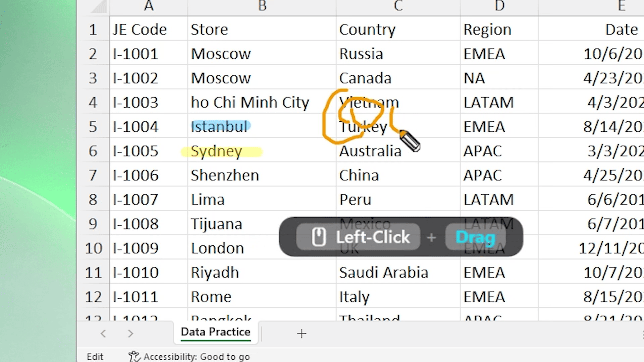Select the London cell
This screenshot has width=644, height=362.
262,248
